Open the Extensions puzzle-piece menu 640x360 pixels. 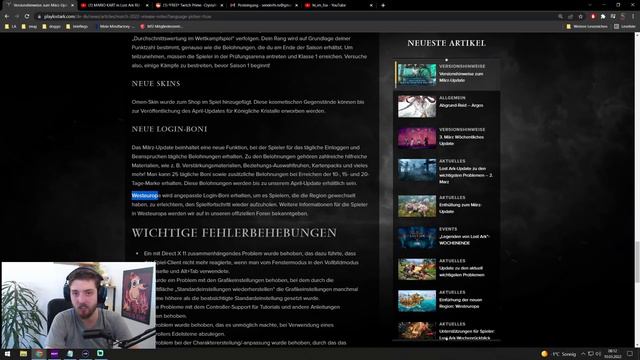click(x=603, y=17)
